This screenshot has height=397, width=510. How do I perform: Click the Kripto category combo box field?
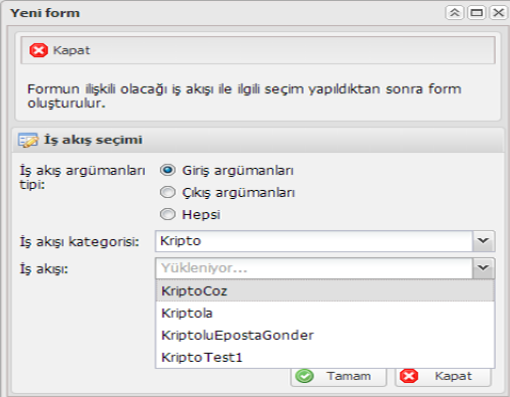click(314, 241)
